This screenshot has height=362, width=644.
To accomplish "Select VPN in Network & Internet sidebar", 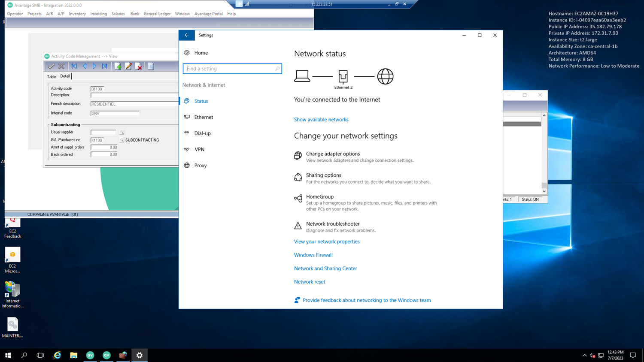I will tap(231, 149).
